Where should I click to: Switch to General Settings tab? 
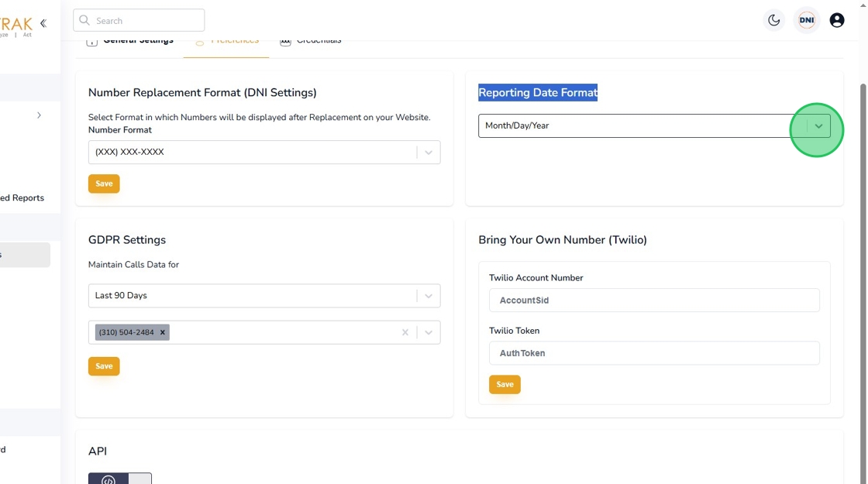click(x=130, y=42)
